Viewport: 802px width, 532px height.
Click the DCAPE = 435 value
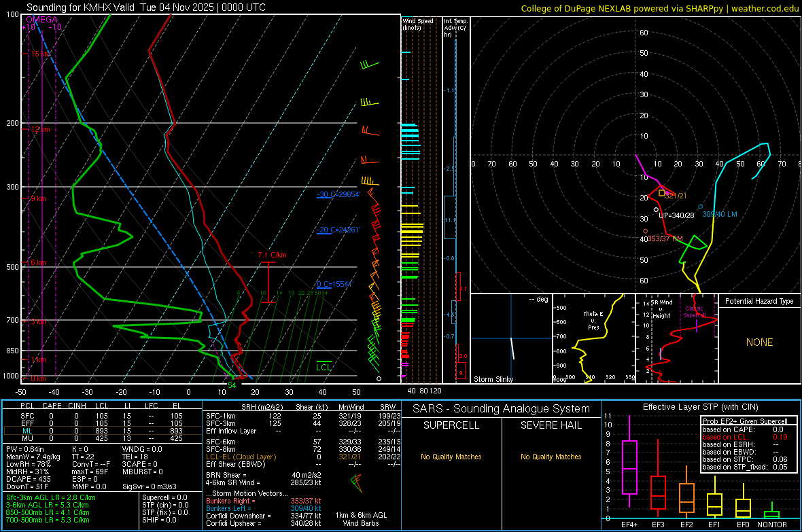(29, 479)
